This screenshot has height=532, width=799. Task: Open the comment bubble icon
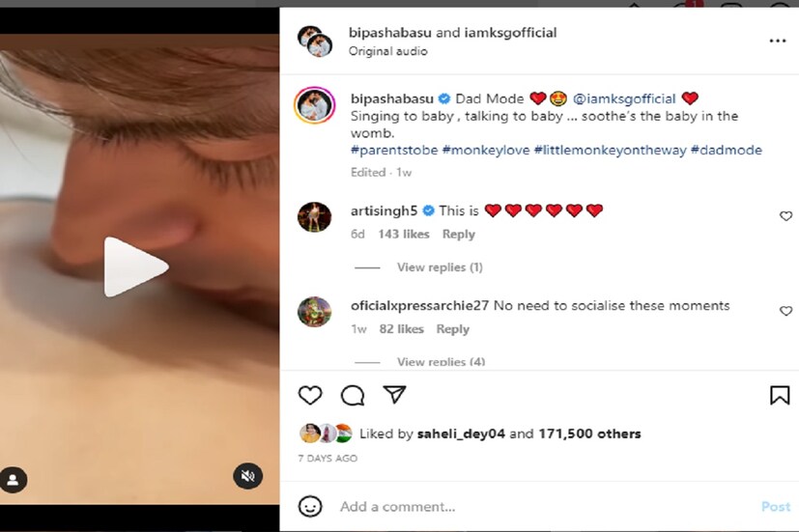[x=353, y=395]
